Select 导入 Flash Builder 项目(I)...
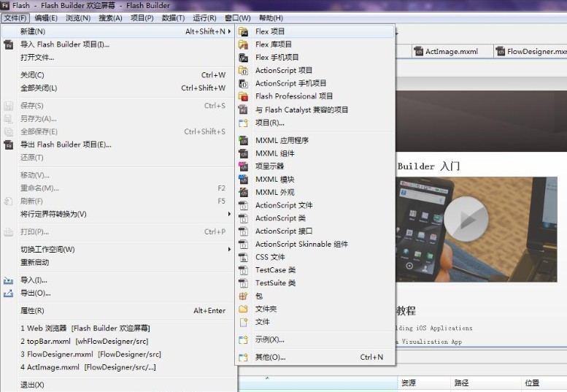 pyautogui.click(x=64, y=45)
